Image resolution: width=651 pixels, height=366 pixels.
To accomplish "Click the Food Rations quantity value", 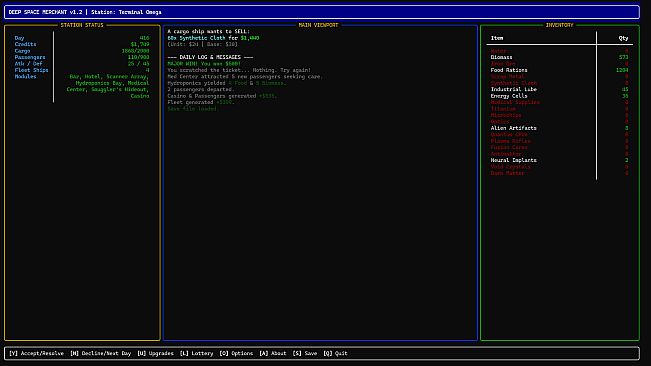I will tap(622, 70).
